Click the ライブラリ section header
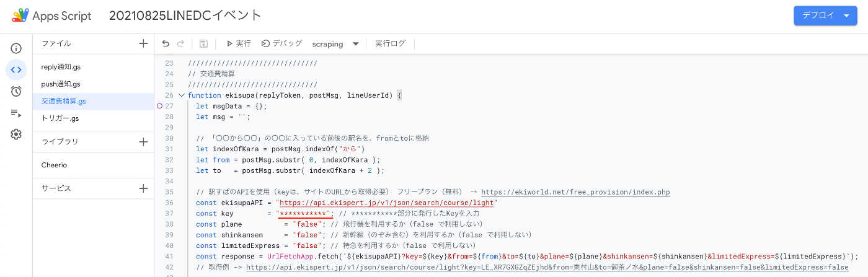 pyautogui.click(x=60, y=142)
